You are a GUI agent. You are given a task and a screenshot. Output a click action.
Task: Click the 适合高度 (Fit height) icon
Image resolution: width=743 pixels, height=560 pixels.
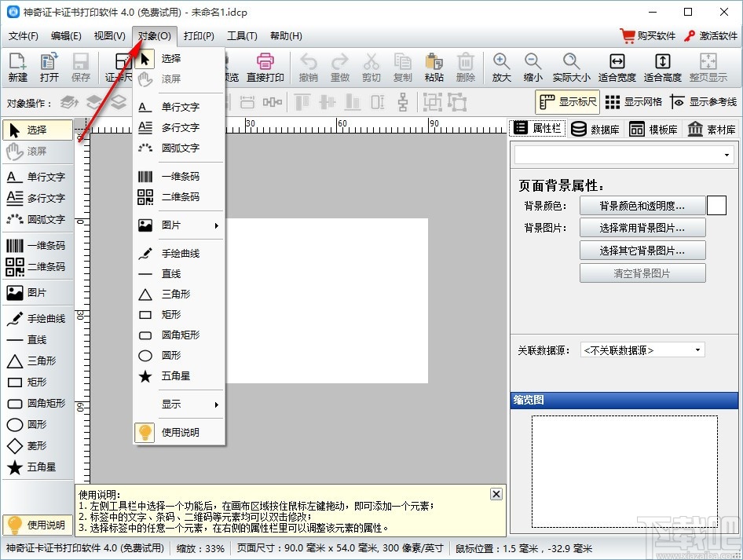coord(662,67)
